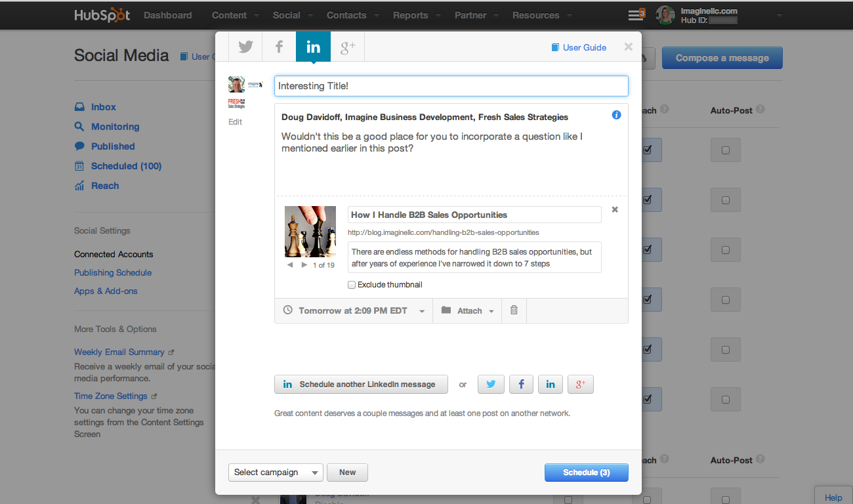Click the Schedule (3) button

pos(587,472)
